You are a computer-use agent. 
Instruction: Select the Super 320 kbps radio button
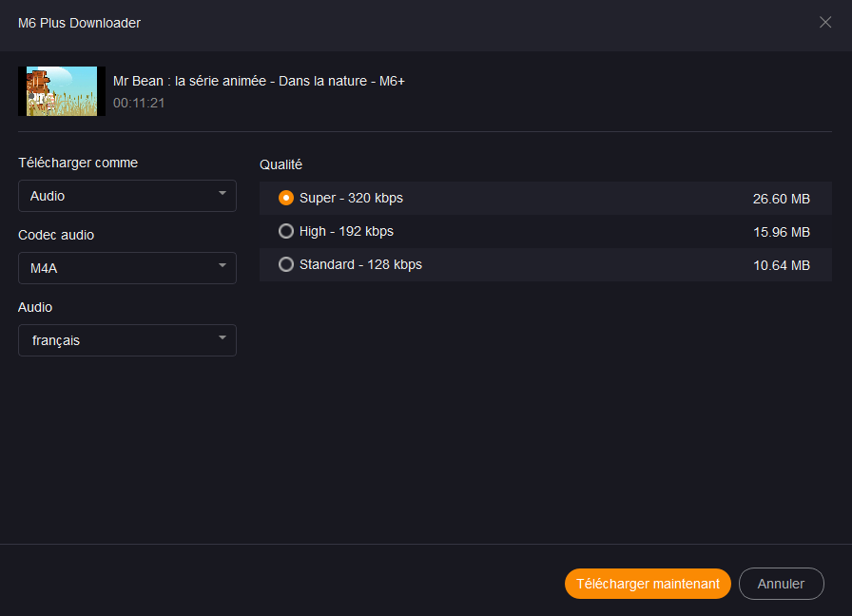[286, 199]
